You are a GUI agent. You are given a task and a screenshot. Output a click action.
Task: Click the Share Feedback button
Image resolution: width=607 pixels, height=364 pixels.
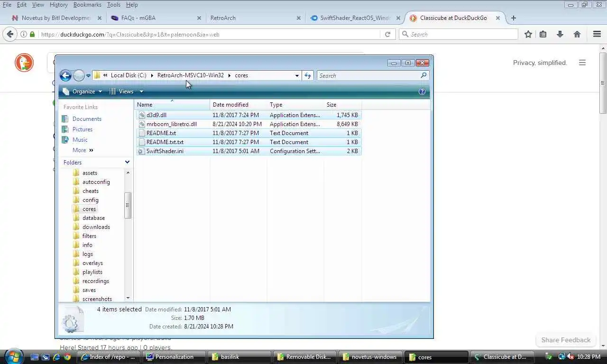tap(566, 340)
